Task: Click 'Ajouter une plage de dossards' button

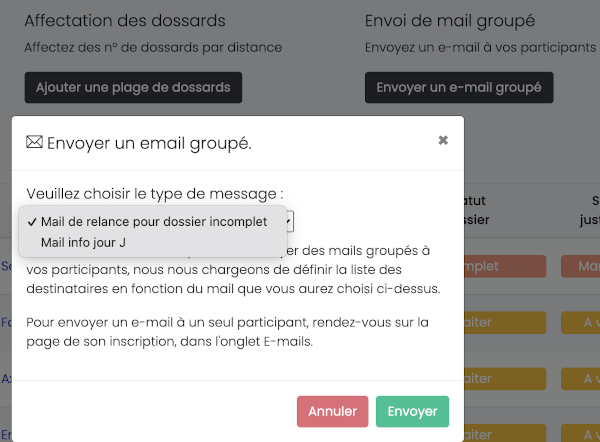Action: click(134, 87)
